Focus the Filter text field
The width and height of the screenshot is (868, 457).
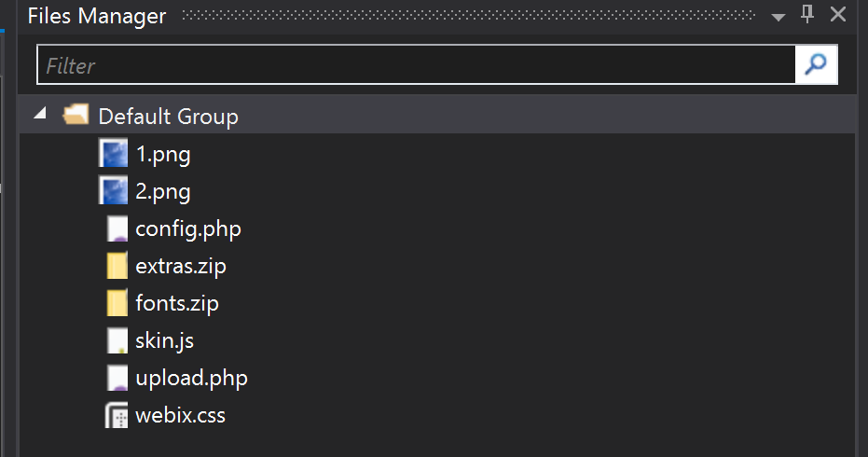pyautogui.click(x=416, y=64)
